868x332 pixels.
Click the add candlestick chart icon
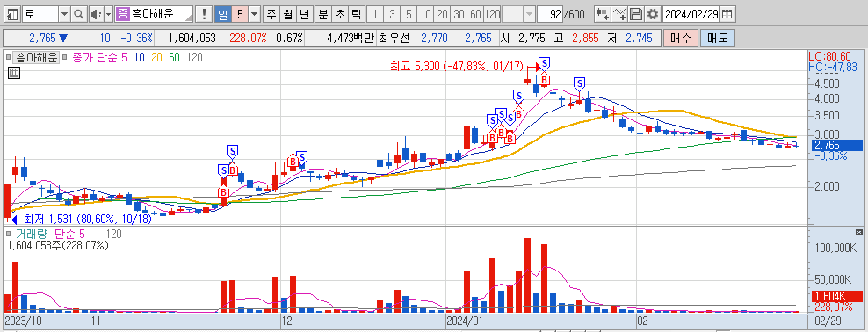(603, 14)
